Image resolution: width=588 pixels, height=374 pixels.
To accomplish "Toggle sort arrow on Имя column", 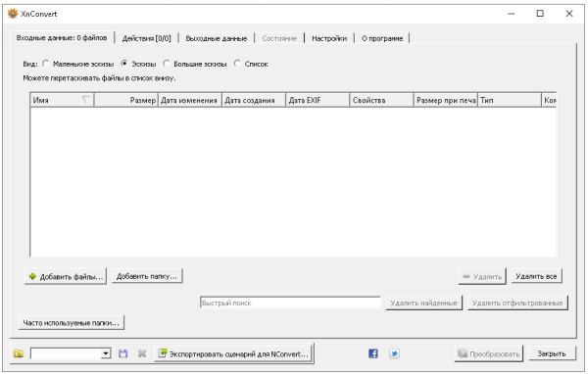I will click(x=86, y=100).
